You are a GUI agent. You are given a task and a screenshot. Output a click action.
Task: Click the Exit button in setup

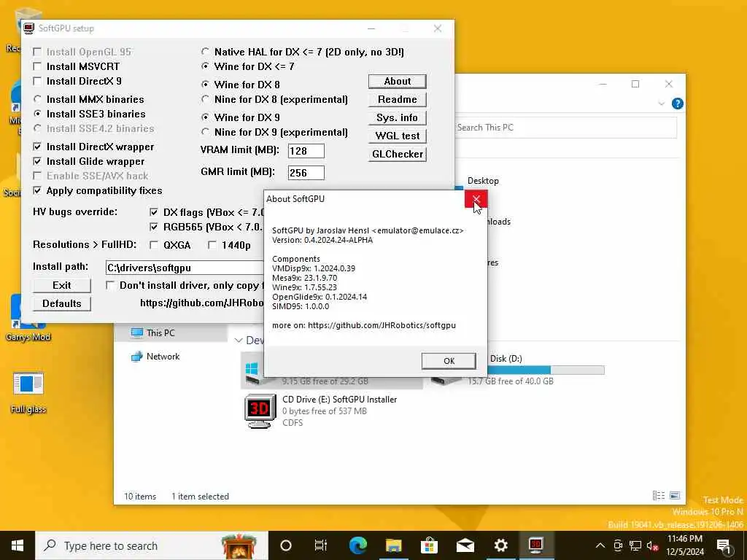click(x=62, y=285)
